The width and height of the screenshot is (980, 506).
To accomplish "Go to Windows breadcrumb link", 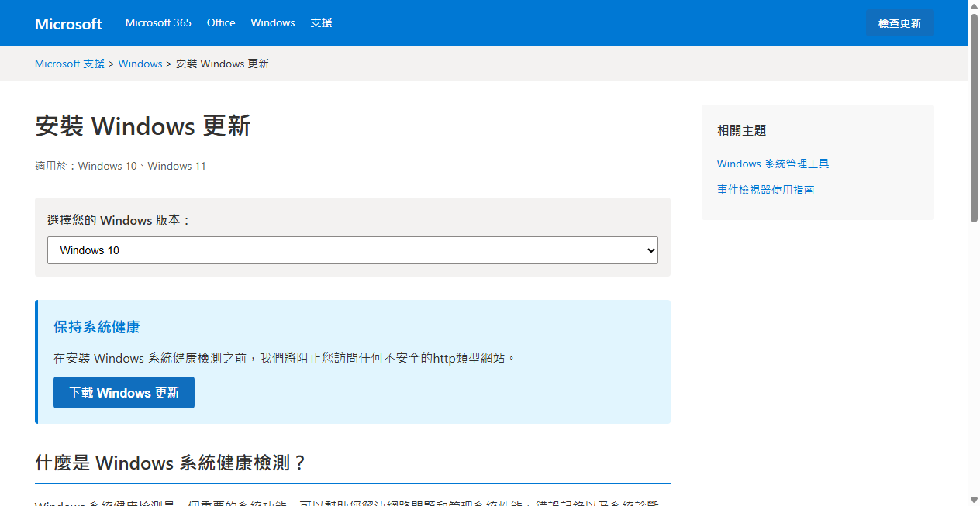I will click(140, 64).
